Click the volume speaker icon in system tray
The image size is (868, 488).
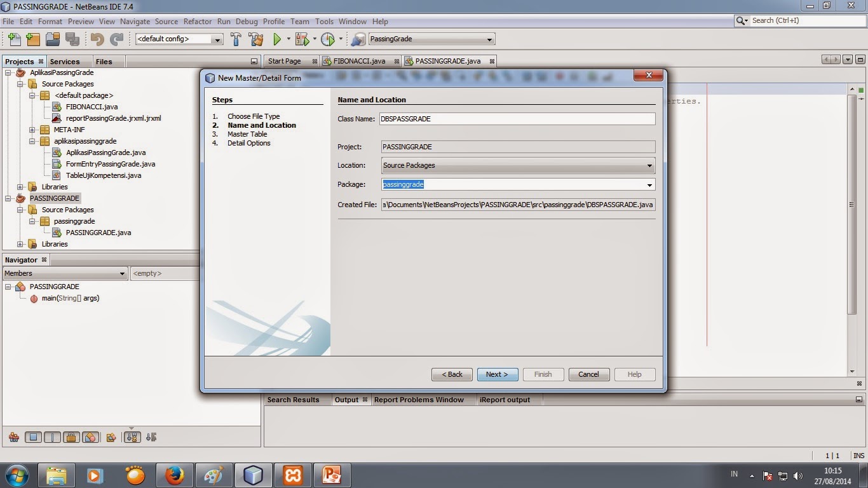pos(798,475)
